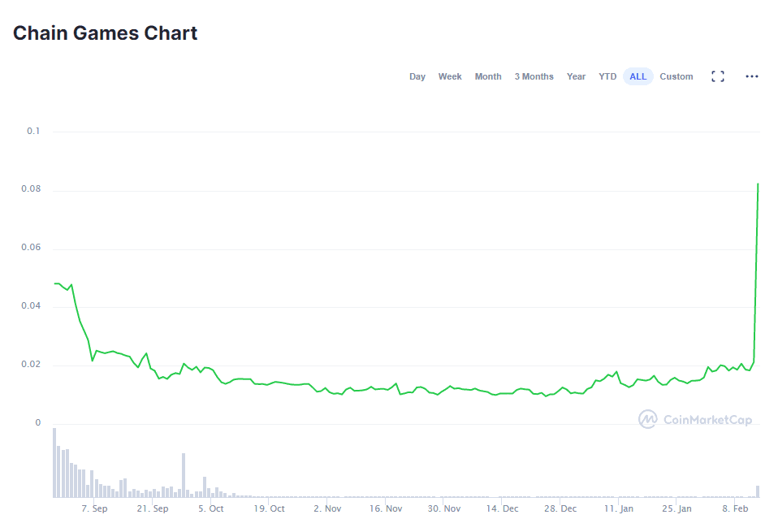The image size is (778, 532).
Task: Select the Day time range
Action: (417, 76)
